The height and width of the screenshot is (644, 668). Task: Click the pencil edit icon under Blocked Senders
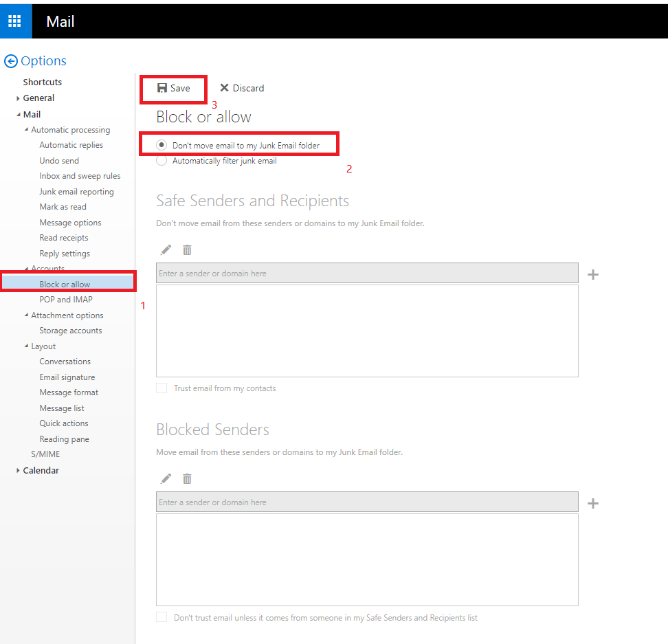coord(166,479)
